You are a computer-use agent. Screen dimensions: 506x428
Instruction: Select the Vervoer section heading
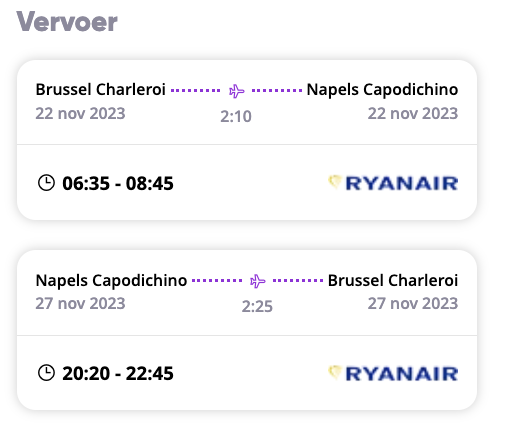click(x=67, y=22)
